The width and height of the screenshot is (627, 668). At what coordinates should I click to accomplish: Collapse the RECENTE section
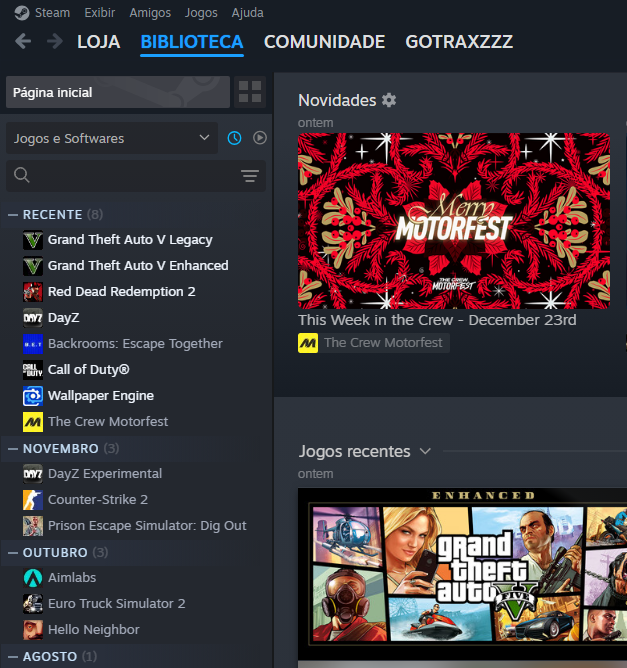13,215
